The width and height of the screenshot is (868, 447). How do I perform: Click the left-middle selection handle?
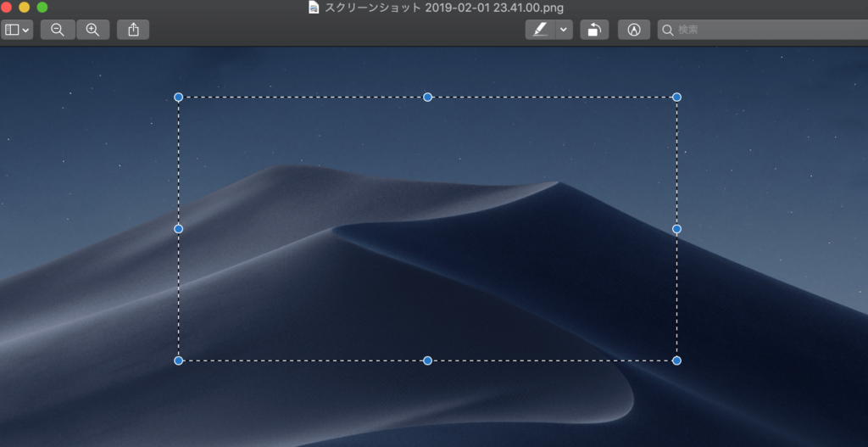click(x=178, y=229)
